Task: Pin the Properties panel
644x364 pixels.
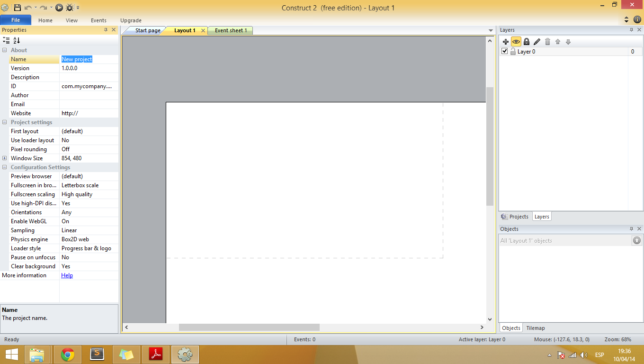Action: 106,30
